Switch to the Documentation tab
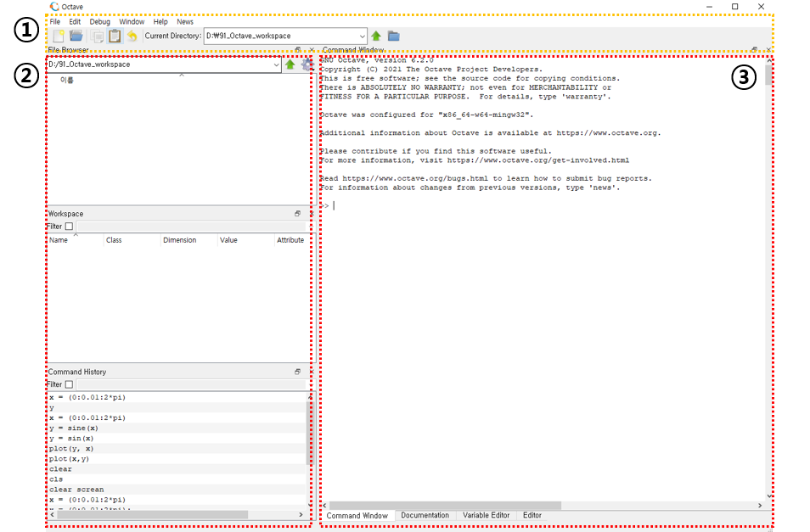Screen dimensions: 810x532 pos(425,515)
